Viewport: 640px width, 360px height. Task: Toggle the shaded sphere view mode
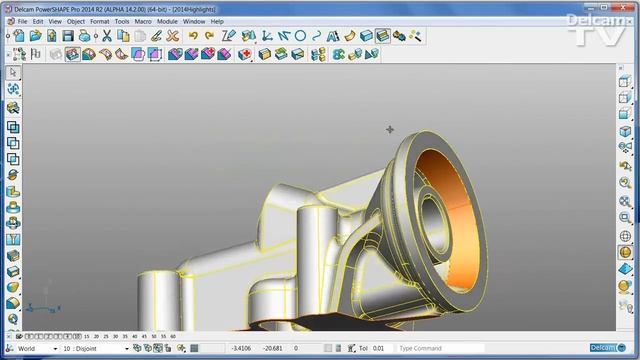coord(625,252)
